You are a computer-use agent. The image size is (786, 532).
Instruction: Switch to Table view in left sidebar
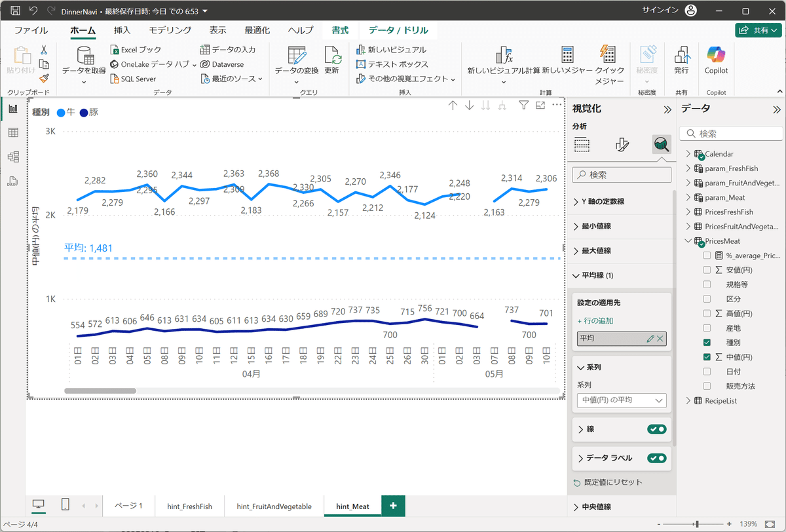coord(12,133)
